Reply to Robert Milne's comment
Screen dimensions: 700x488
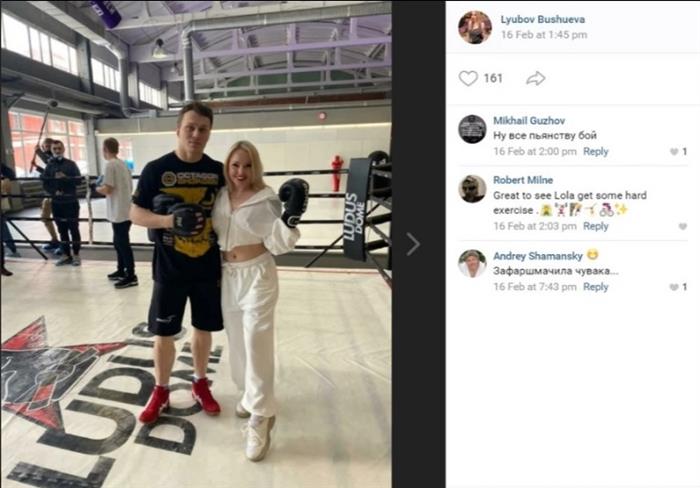click(596, 226)
